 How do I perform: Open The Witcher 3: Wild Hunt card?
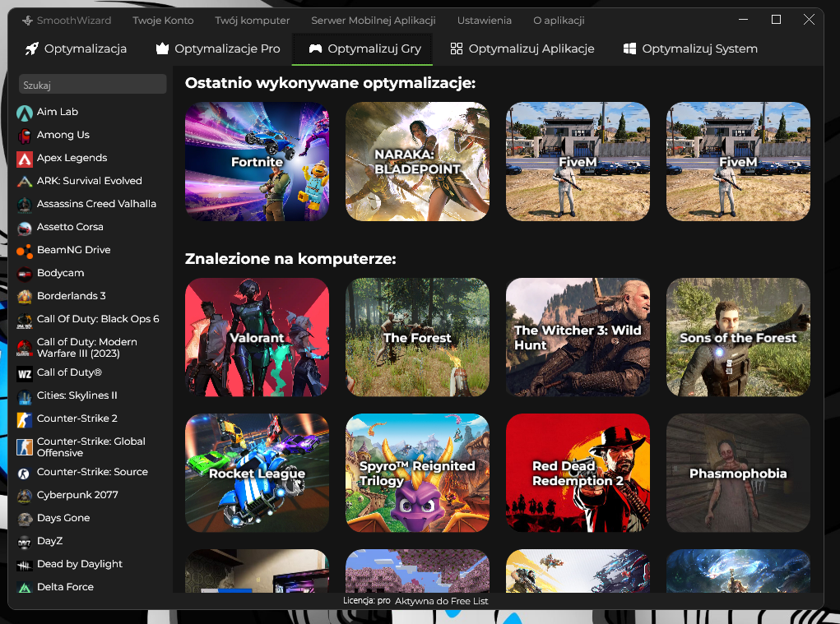coord(578,337)
